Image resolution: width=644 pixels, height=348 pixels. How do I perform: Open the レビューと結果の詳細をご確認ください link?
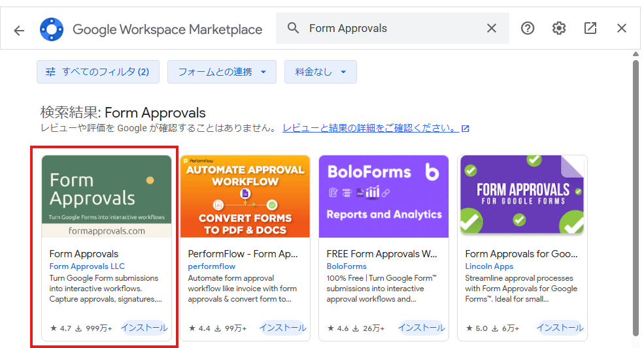tap(375, 128)
